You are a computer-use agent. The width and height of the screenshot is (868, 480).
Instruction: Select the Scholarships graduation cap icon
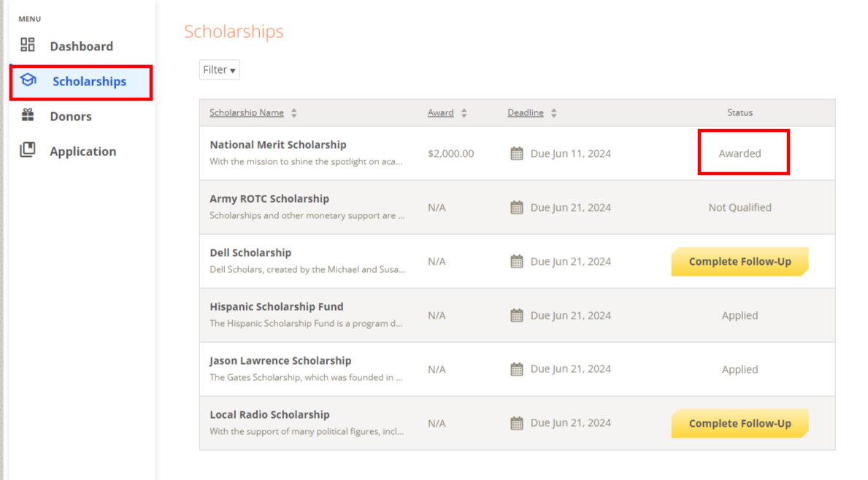[x=28, y=80]
